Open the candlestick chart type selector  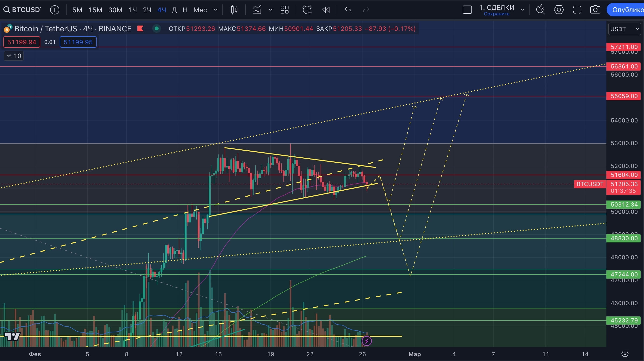(234, 10)
